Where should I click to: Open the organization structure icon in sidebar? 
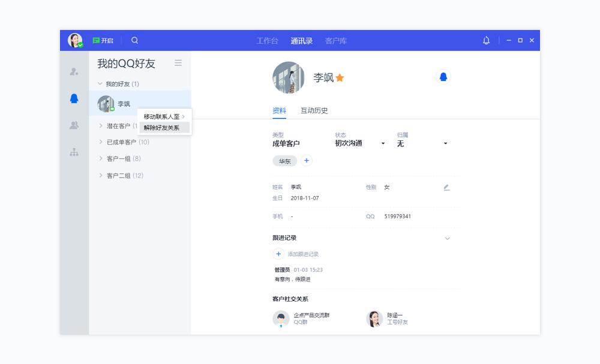pyautogui.click(x=74, y=153)
